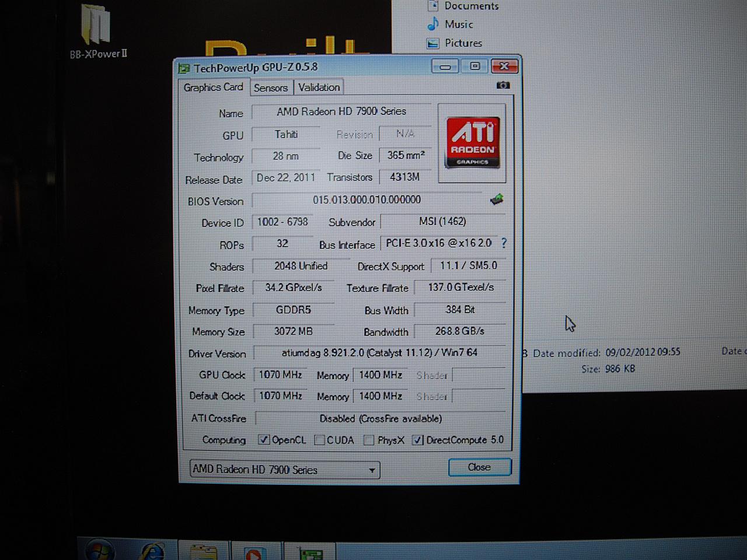The image size is (747, 560).
Task: Click the Die Size value 365 mm²
Action: point(406,156)
